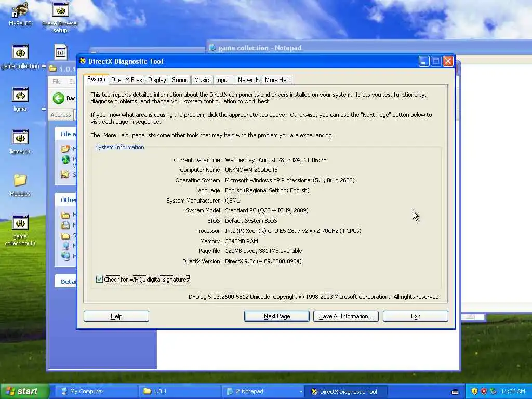Image resolution: width=532 pixels, height=399 pixels.
Task: Open the Brave Browser setup desktop icon
Action: click(x=60, y=17)
